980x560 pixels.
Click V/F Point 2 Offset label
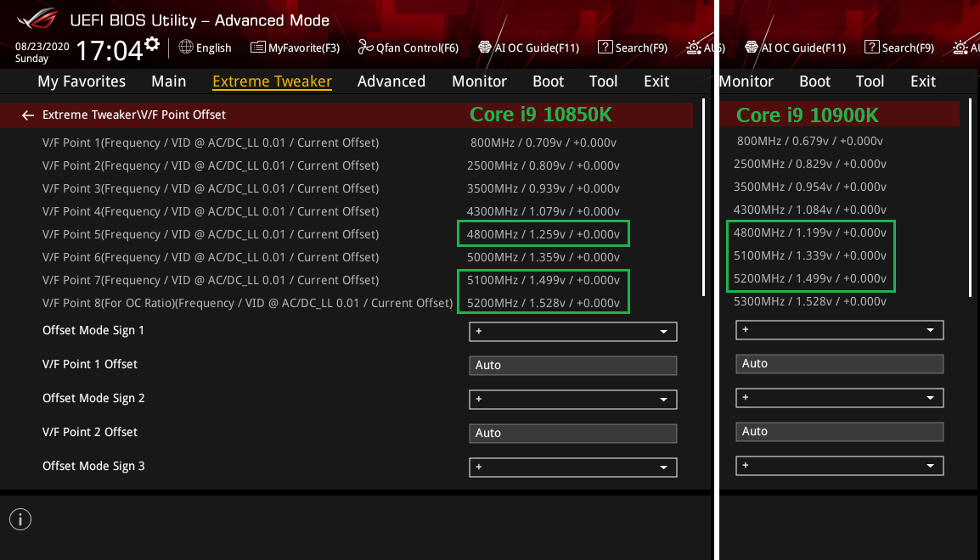tap(89, 432)
